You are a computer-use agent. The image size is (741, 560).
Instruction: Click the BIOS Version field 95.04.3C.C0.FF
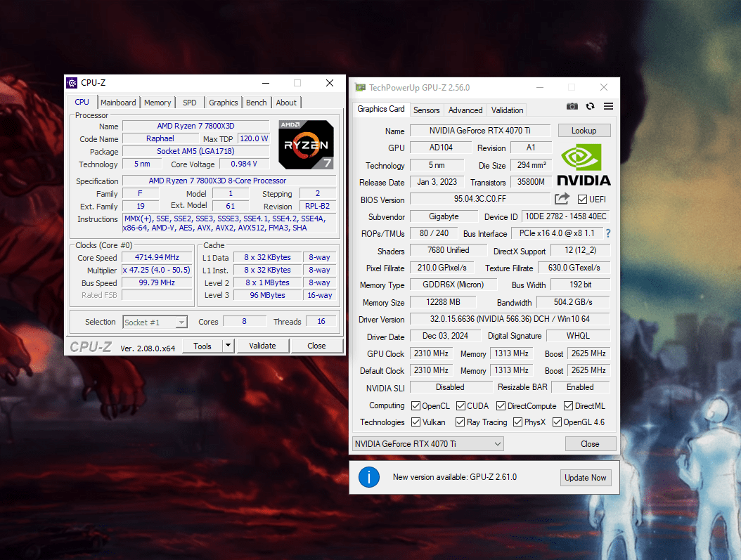(480, 199)
